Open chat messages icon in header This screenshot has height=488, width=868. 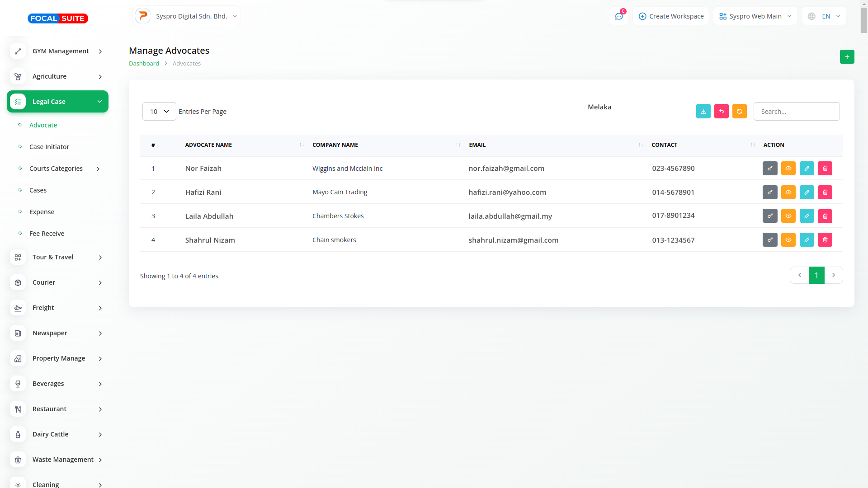pyautogui.click(x=618, y=16)
